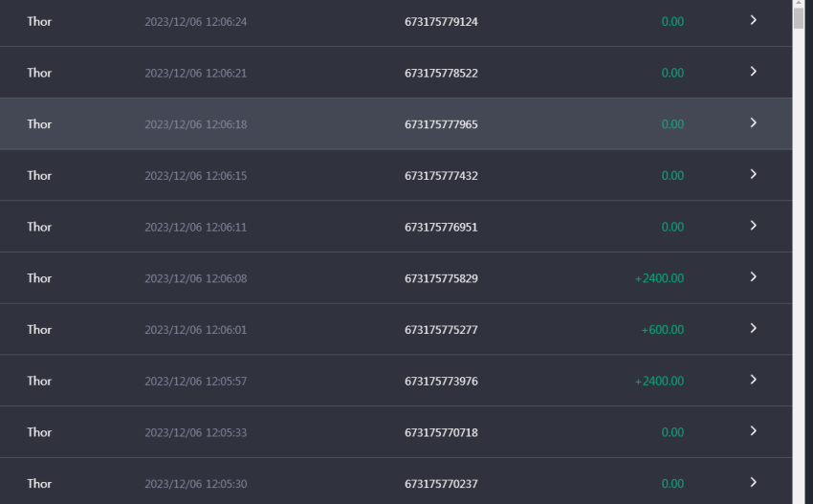Click the timestamp 2023/12/06 12:06:01
The height and width of the screenshot is (504, 813).
[195, 330]
